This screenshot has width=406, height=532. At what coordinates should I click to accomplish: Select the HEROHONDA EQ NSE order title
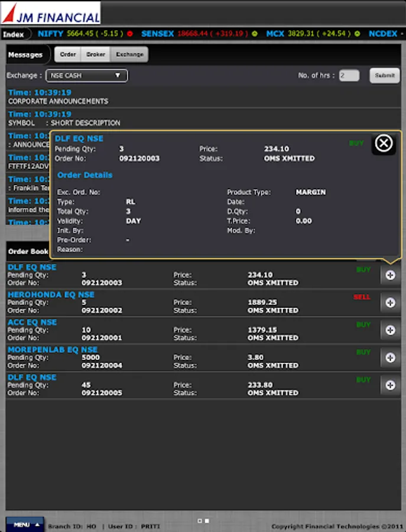tap(51, 294)
